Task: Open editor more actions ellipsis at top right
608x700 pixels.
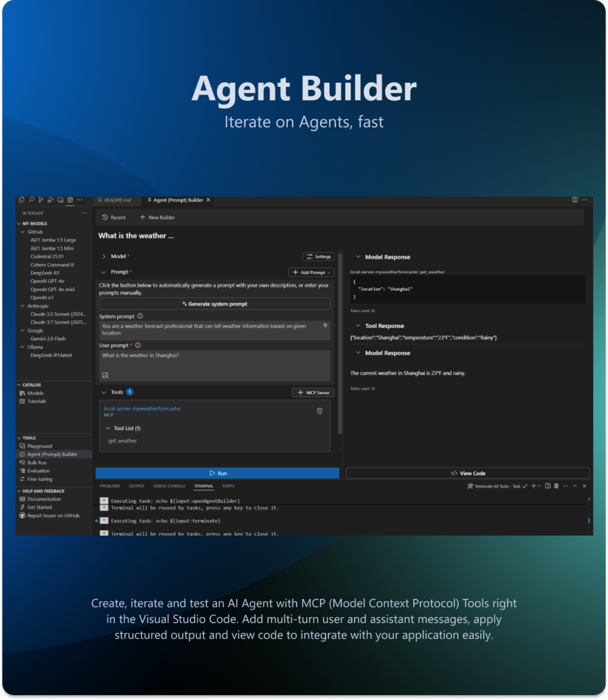Action: 585,200
